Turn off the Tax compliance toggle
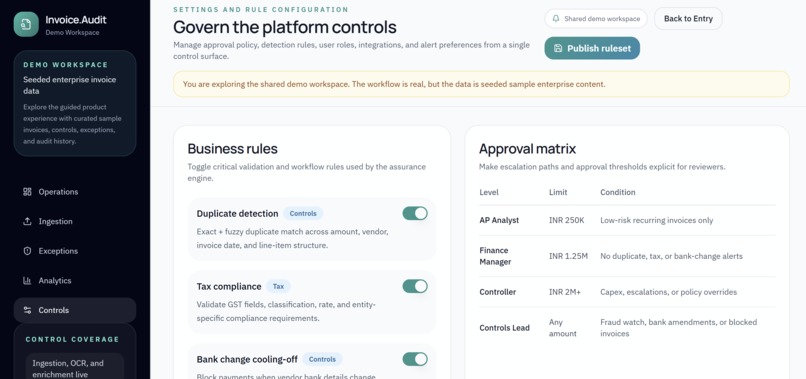This screenshot has height=379, width=806. [415, 286]
